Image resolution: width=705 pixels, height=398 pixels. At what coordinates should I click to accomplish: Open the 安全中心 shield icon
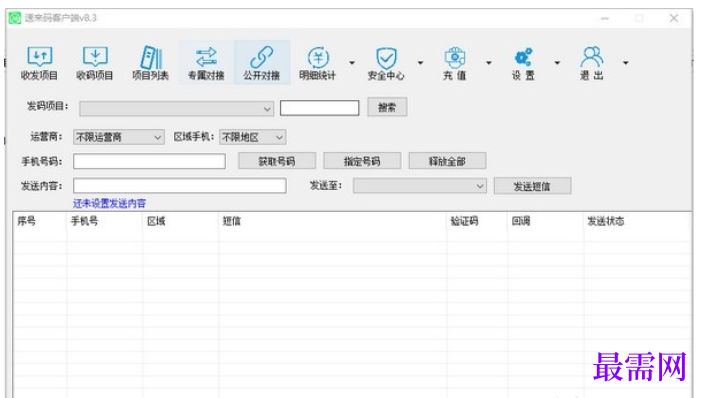point(386,63)
